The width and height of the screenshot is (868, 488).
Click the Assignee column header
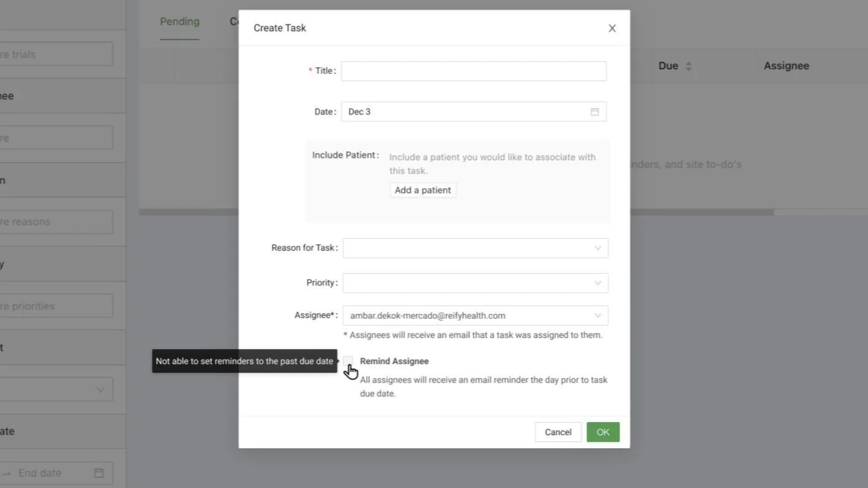[786, 65]
